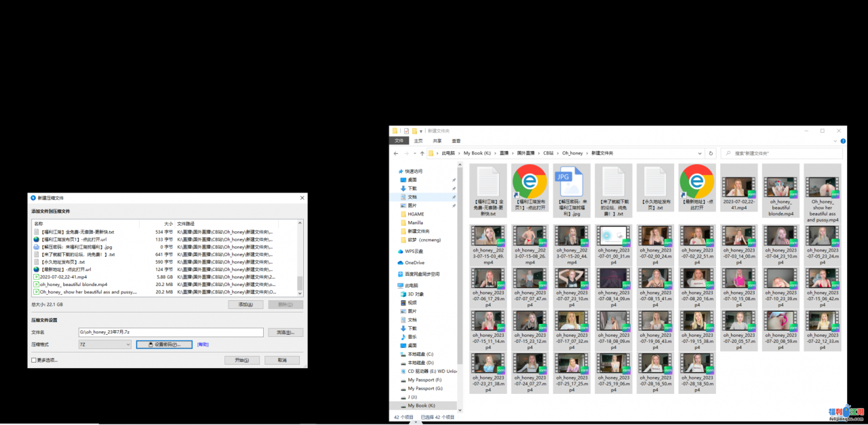Select My Book (K:) drive in sidebar

(421, 405)
